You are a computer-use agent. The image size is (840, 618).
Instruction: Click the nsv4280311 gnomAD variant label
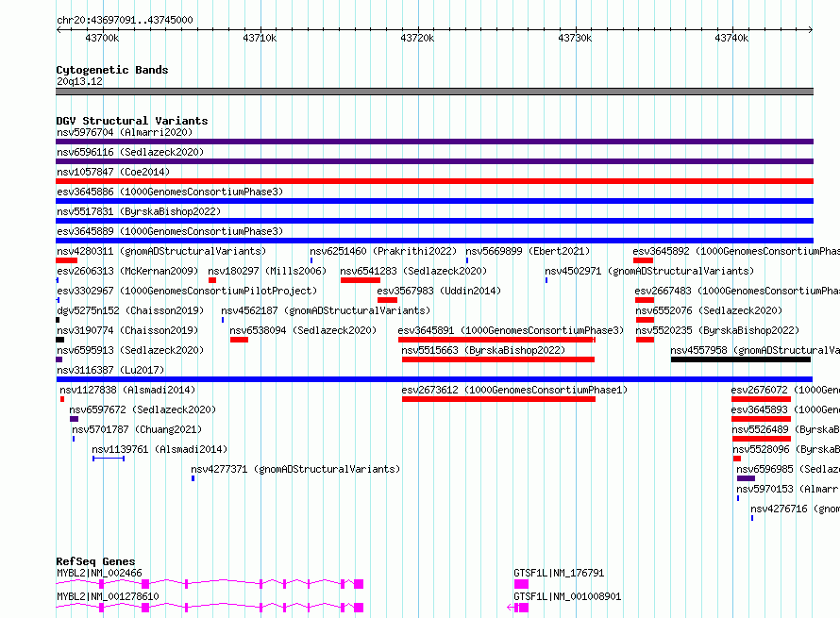tap(161, 251)
